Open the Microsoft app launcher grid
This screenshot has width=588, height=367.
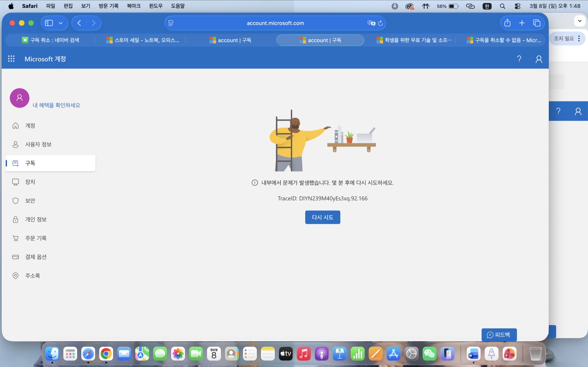11,59
